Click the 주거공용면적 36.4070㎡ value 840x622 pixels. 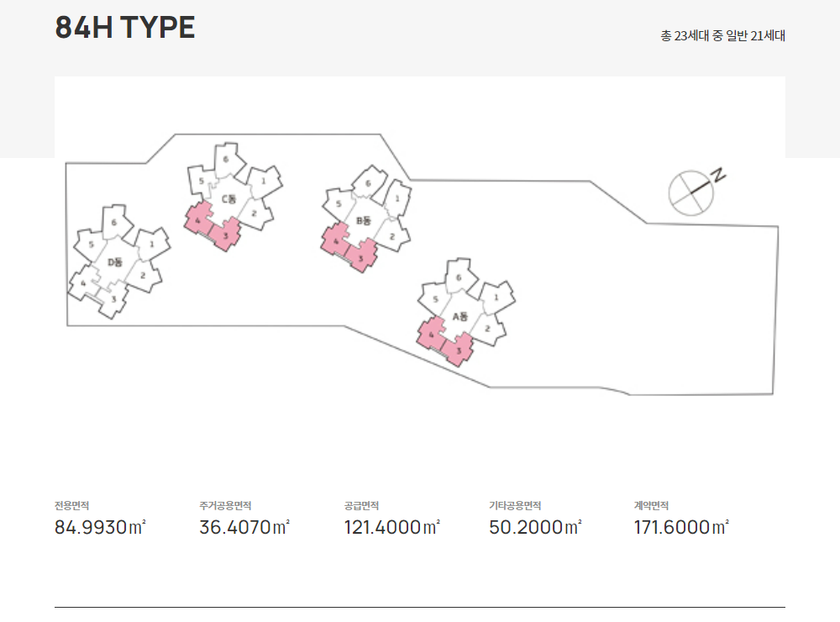pyautogui.click(x=244, y=527)
